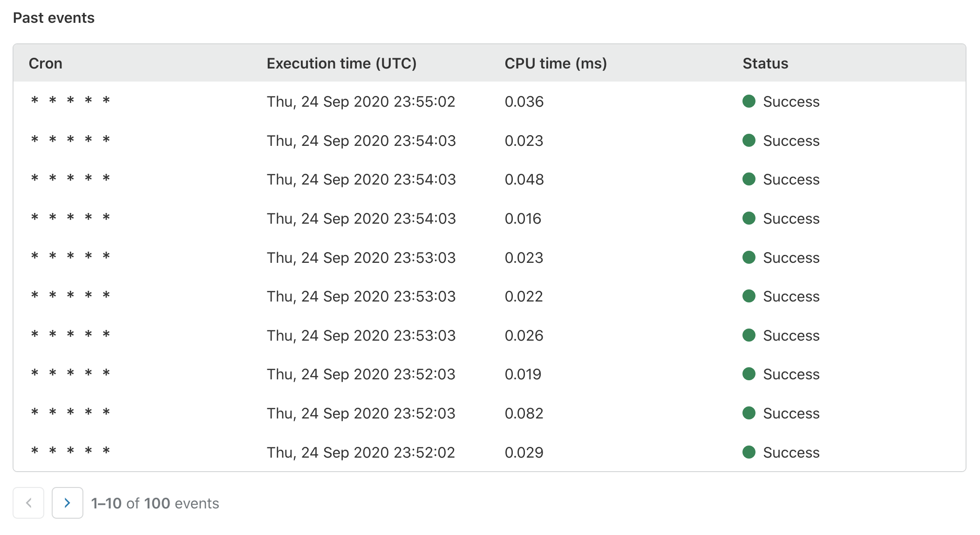Image resolution: width=980 pixels, height=535 pixels.
Task: Click the Execution time (UTC) header
Action: click(x=341, y=63)
